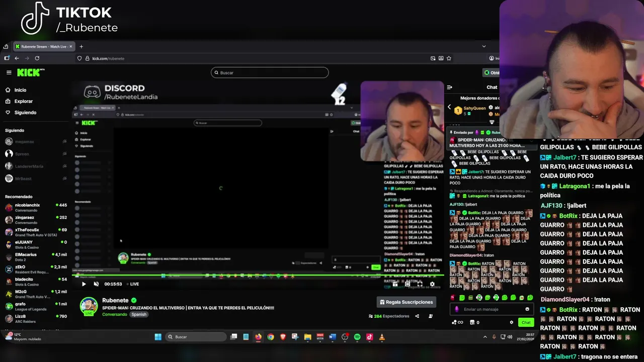Open chat settings gear
This screenshot has width=644, height=362.
pyautogui.click(x=512, y=322)
